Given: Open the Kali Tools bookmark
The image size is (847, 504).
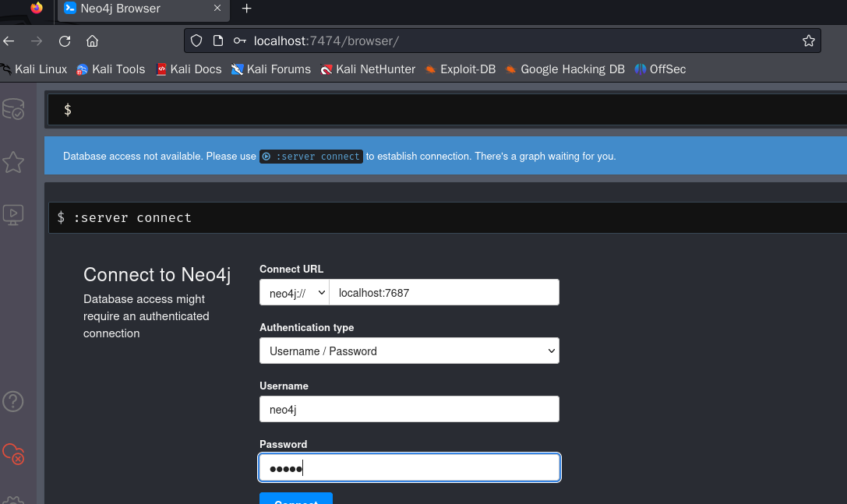Looking at the screenshot, I should 111,69.
